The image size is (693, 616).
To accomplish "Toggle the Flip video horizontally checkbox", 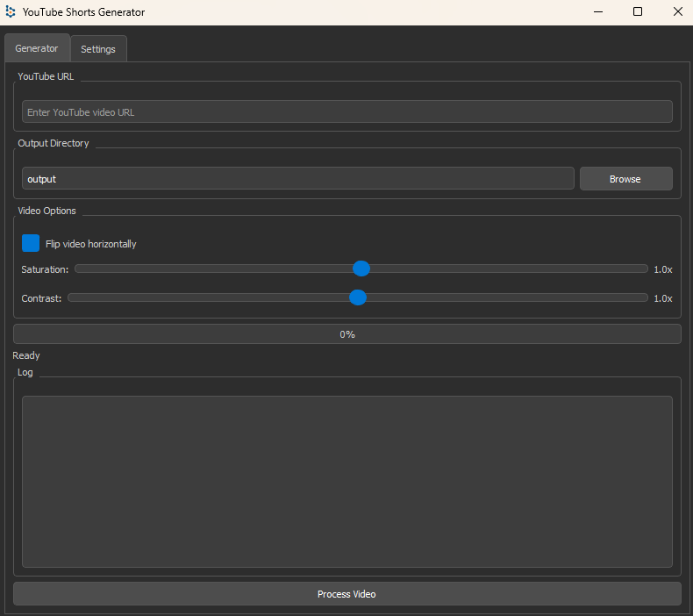I will (31, 243).
